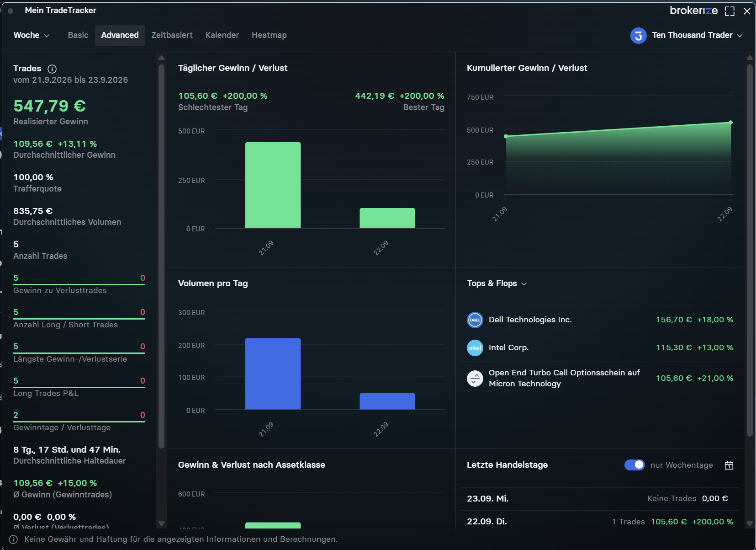Click the Micron turbo profit value 105,60 €
Image resolution: width=756 pixels, height=550 pixels.
coord(674,379)
